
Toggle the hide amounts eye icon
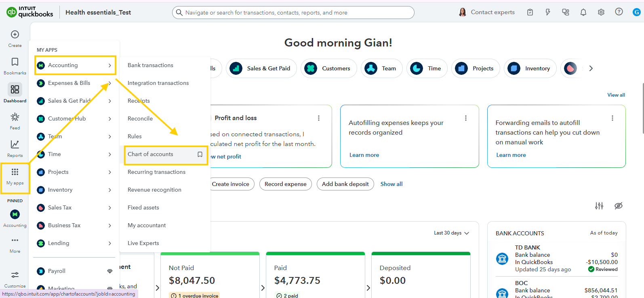[618, 206]
